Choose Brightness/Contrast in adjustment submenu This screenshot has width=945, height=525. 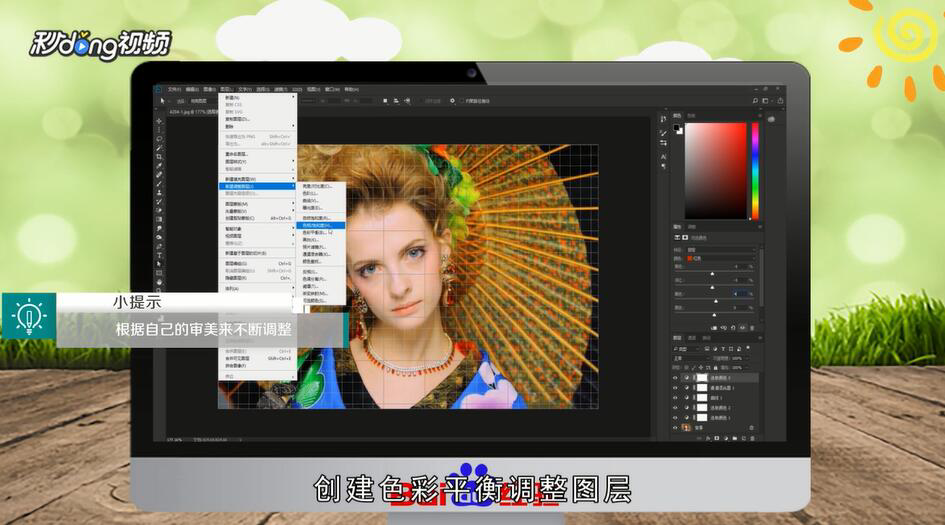point(321,186)
